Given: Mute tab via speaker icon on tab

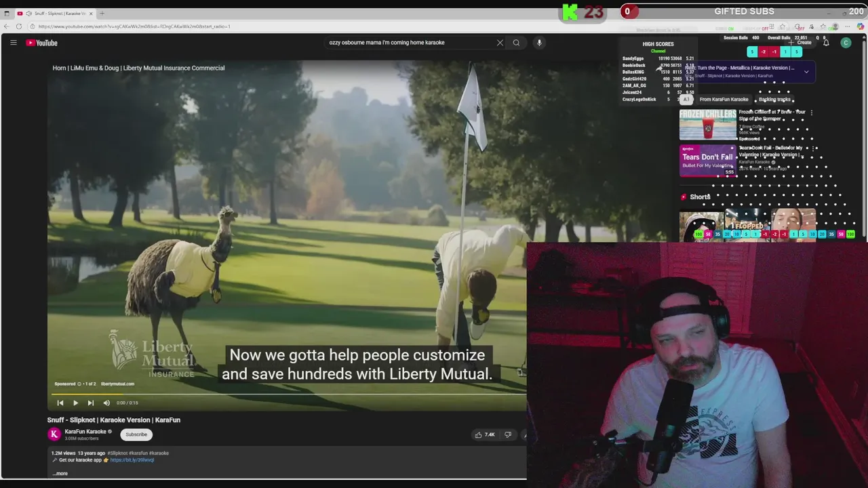Looking at the screenshot, I should tap(28, 14).
